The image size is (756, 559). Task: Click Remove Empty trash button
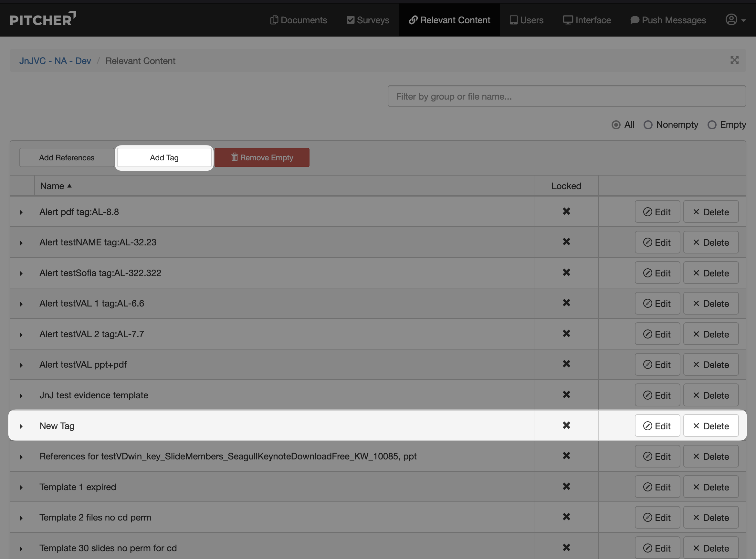coord(262,157)
